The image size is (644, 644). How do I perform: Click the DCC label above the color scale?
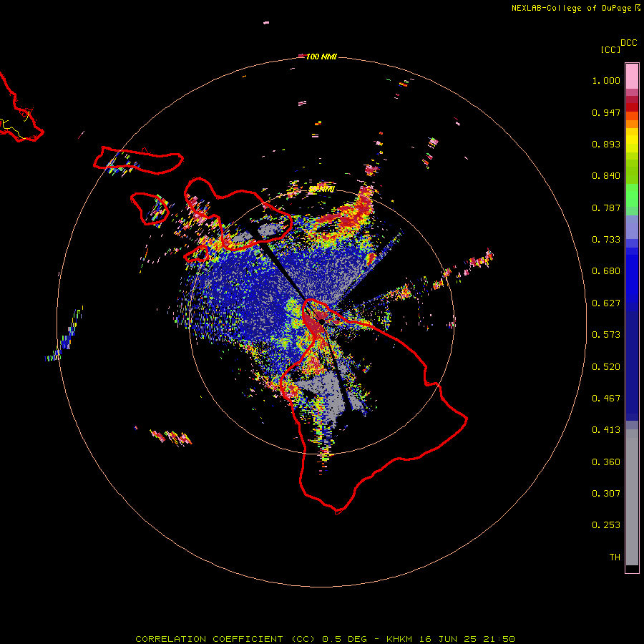coord(629,43)
